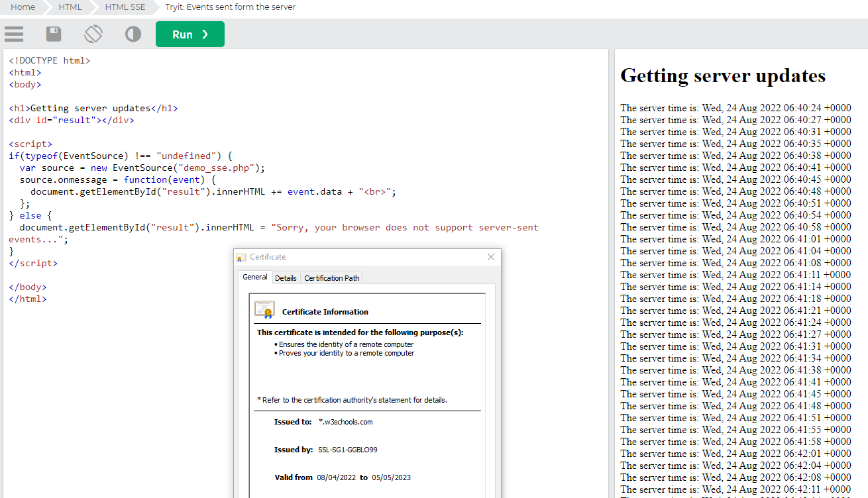The image size is (868, 498).
Task: Click the 'Getting server updates' heading in the result pane
Action: (723, 75)
